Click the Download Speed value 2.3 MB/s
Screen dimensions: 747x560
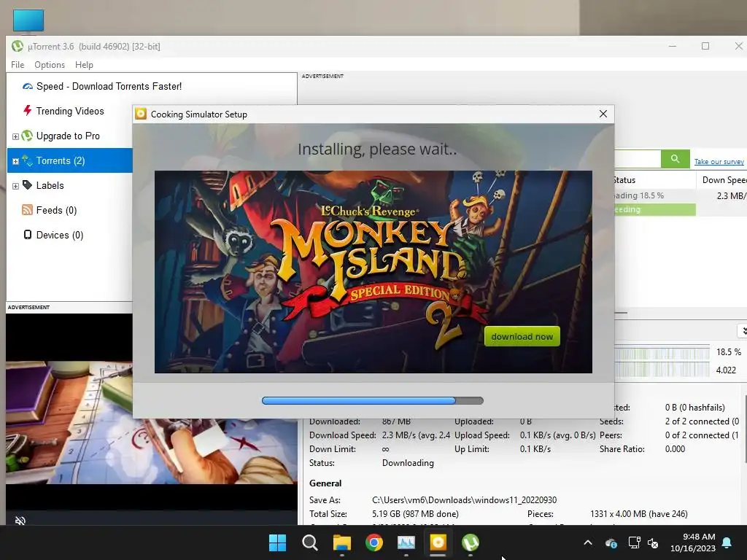tap(415, 435)
